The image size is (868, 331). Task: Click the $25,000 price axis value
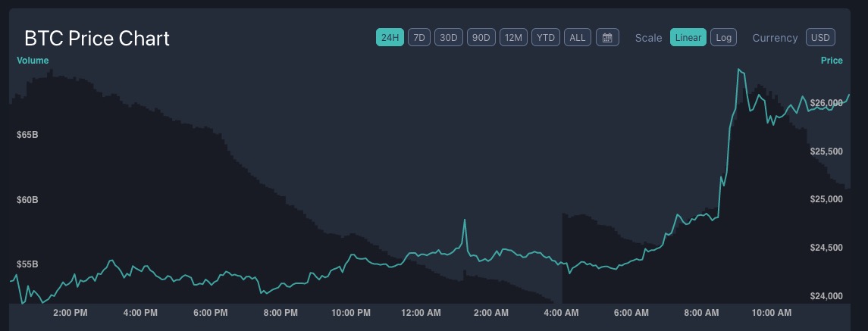pos(826,199)
